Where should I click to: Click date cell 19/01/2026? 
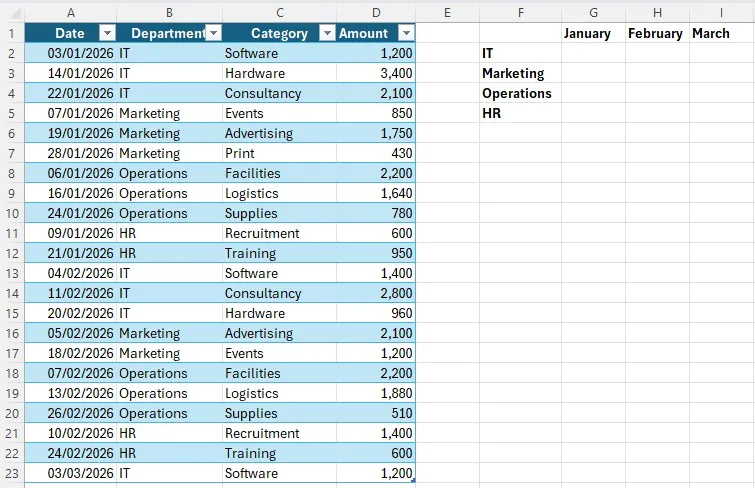point(70,133)
